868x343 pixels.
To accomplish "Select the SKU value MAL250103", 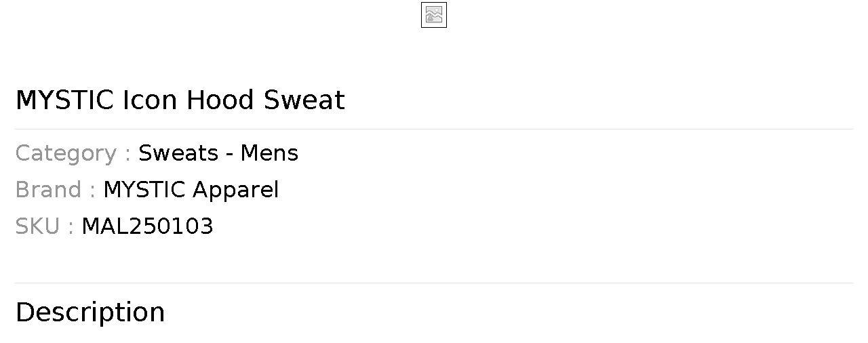I will click(147, 226).
